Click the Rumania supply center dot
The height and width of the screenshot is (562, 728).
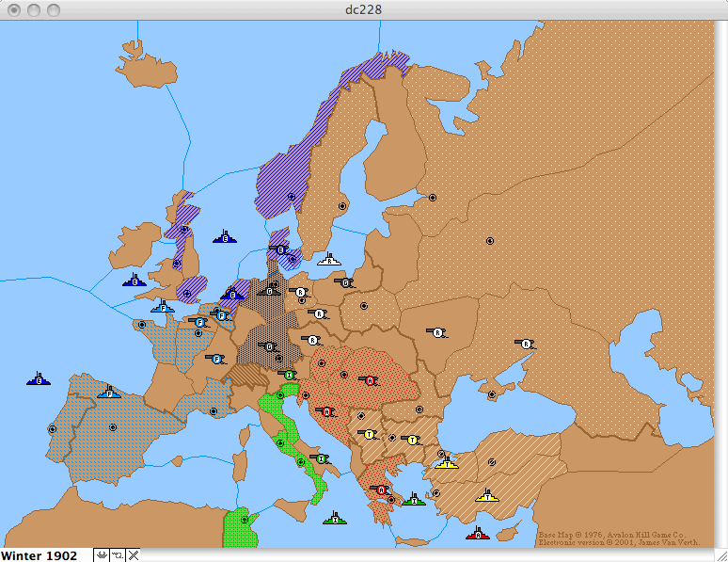point(419,409)
